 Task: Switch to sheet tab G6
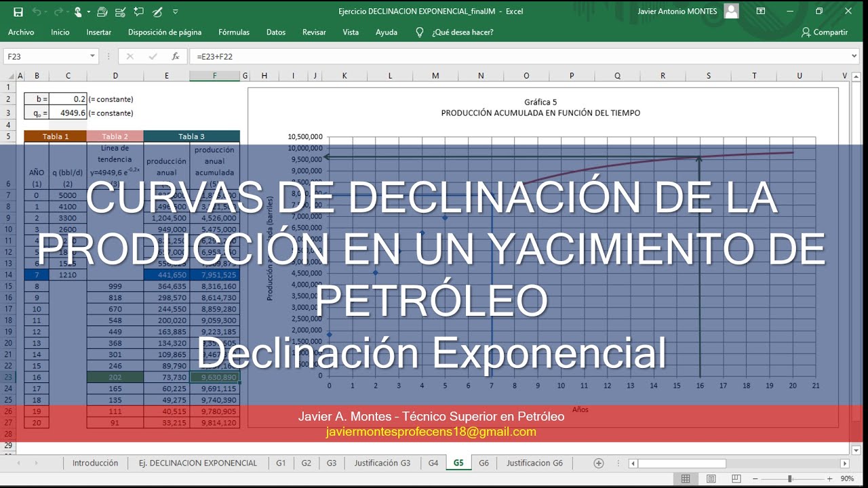[x=484, y=463]
